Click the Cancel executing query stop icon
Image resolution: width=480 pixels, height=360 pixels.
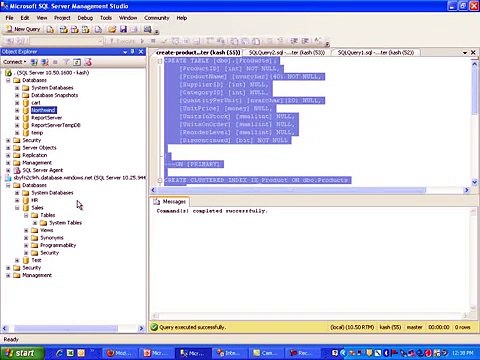point(153,41)
